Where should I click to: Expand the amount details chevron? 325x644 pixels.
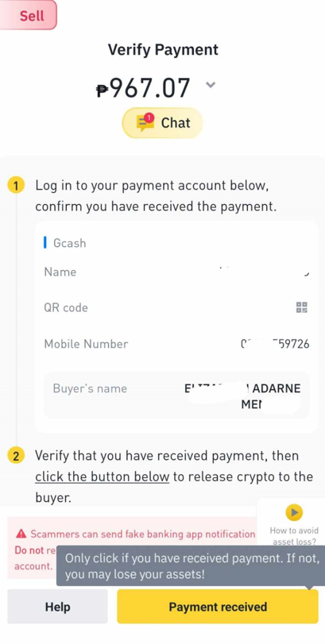coord(211,85)
